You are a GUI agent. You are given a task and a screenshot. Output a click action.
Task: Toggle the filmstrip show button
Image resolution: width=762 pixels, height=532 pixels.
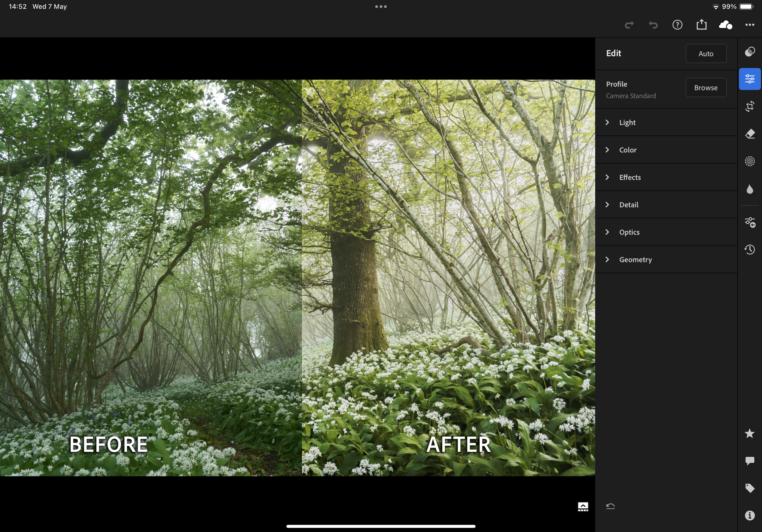pyautogui.click(x=583, y=506)
